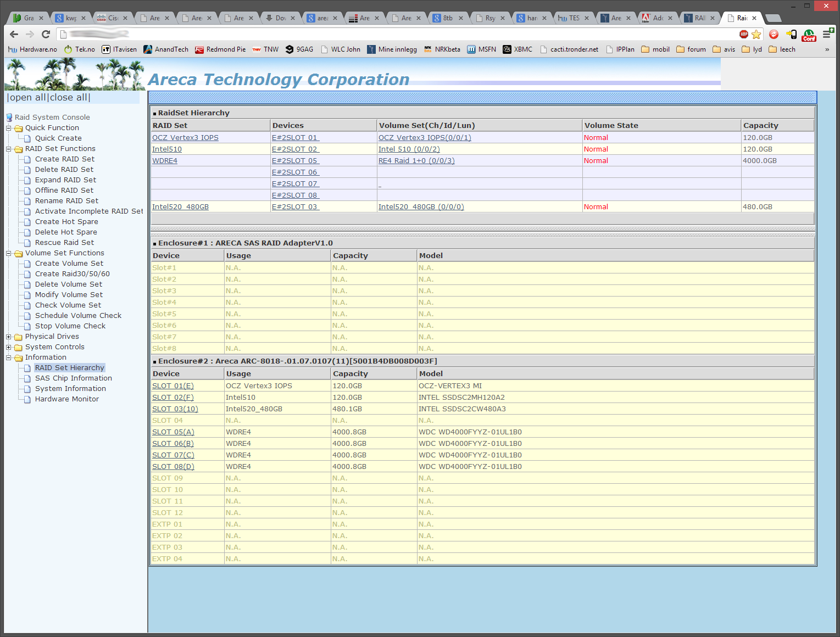Image resolution: width=840 pixels, height=637 pixels.
Task: Open Modify Volume Set page
Action: (69, 295)
